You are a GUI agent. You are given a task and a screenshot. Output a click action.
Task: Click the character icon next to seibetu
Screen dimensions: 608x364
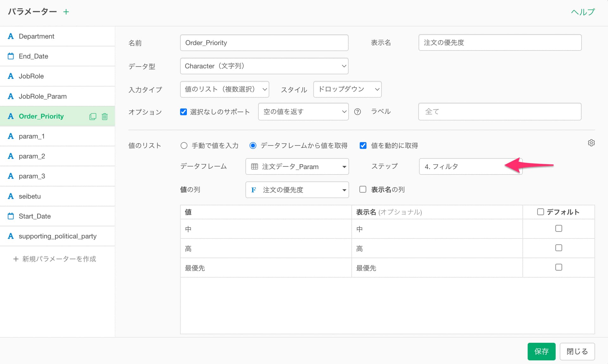click(x=11, y=196)
